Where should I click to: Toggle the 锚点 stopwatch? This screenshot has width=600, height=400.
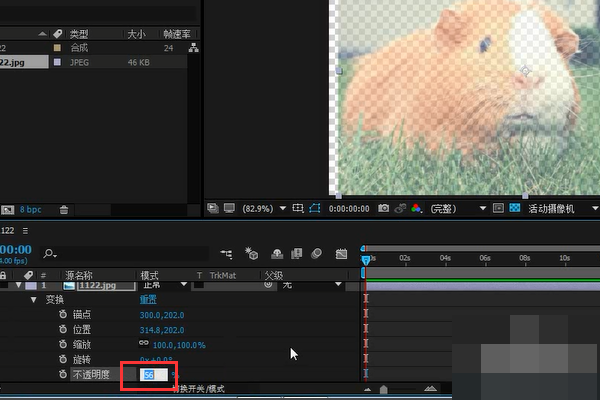click(x=63, y=315)
